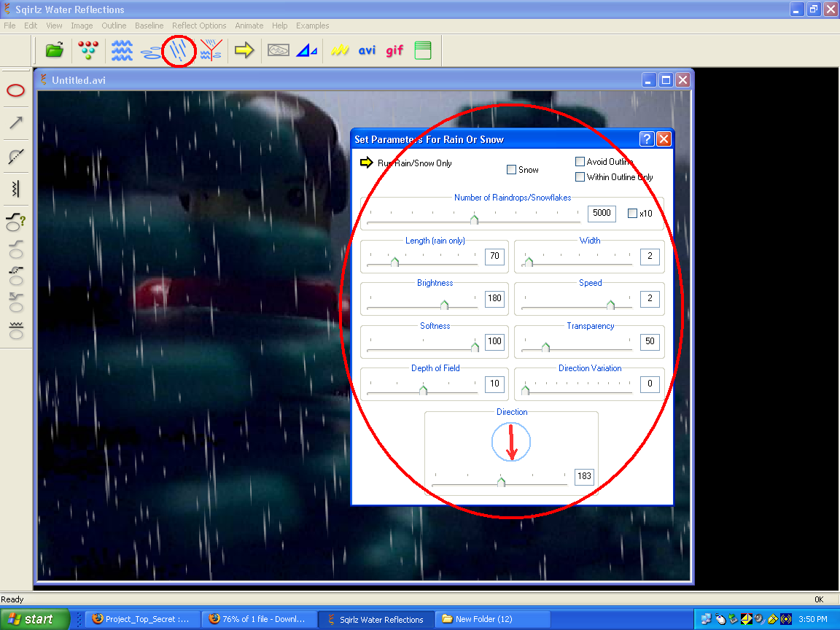This screenshot has height=630, width=840.
Task: Click the background image icon
Action: pos(278,50)
